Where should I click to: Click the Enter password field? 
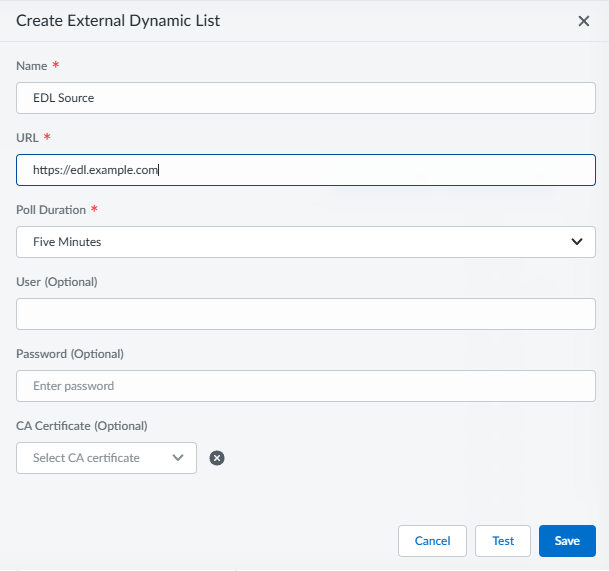306,386
